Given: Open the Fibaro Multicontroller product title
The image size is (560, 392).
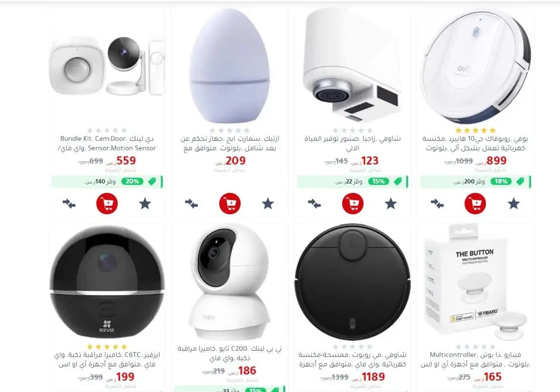Looking at the screenshot, I should point(476,360).
